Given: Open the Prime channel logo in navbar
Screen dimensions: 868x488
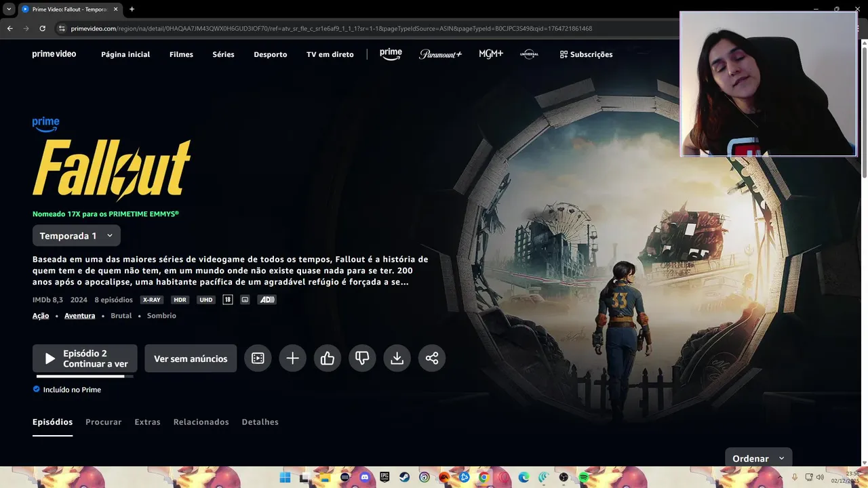Looking at the screenshot, I should tap(391, 54).
